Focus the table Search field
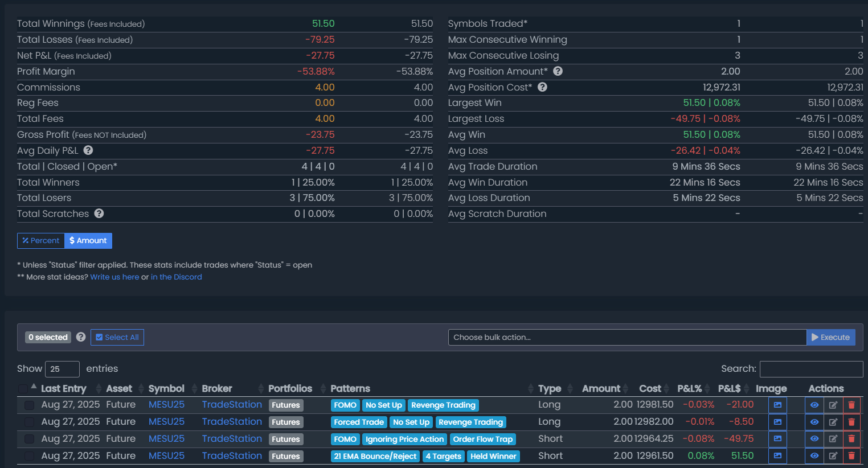 811,369
